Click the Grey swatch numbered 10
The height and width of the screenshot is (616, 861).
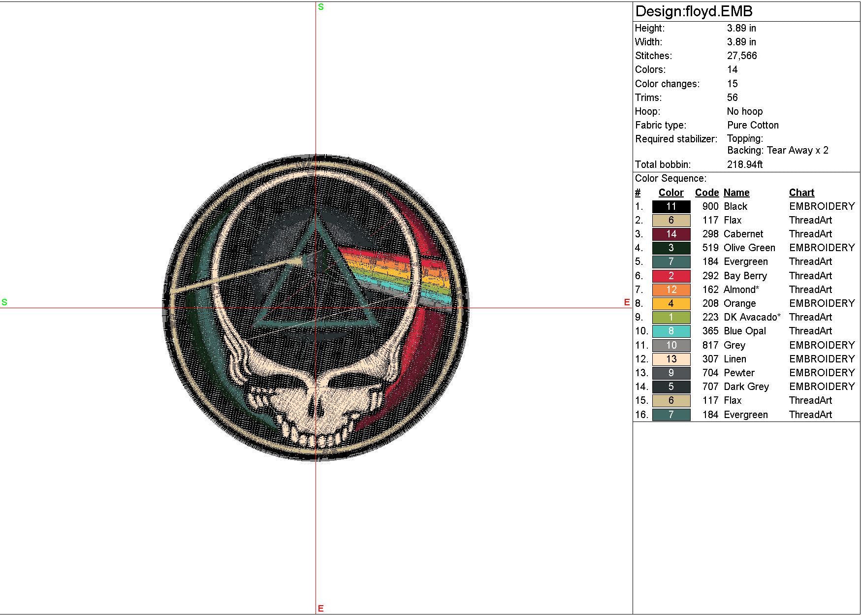coord(671,345)
